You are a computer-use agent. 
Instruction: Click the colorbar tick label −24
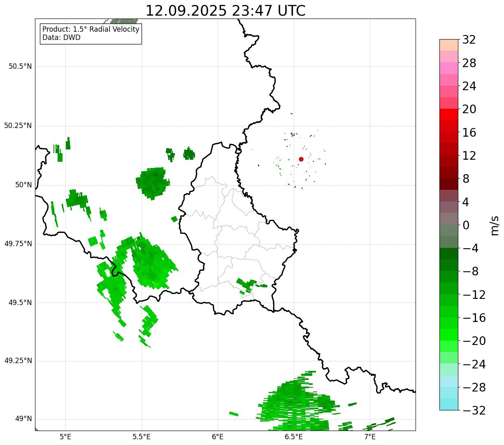[x=474, y=364]
